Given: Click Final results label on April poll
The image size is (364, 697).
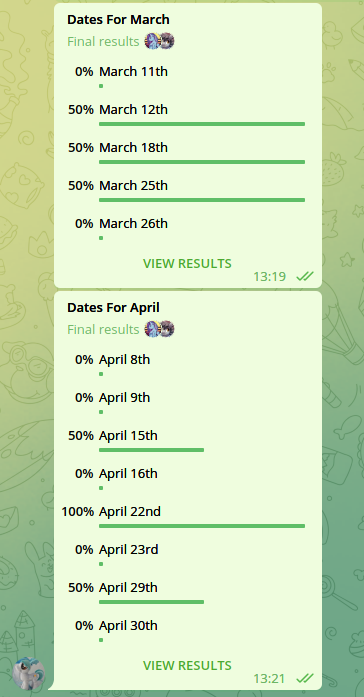Looking at the screenshot, I should (103, 329).
